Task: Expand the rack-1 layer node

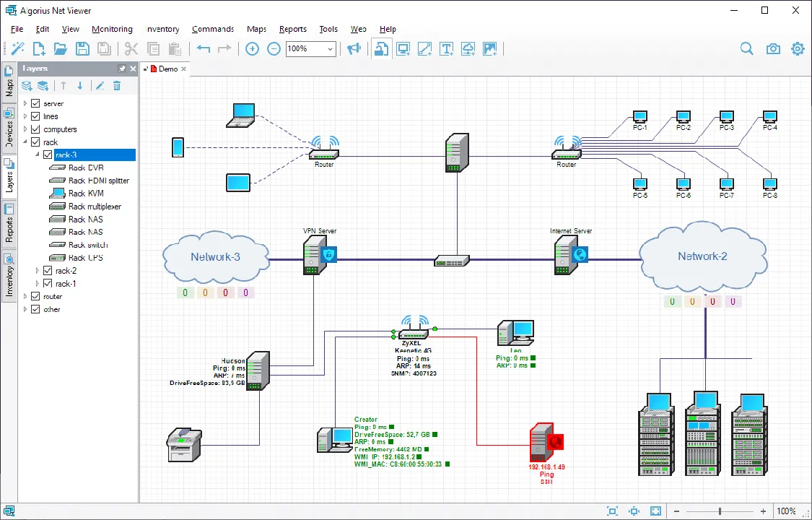Action: [38, 283]
